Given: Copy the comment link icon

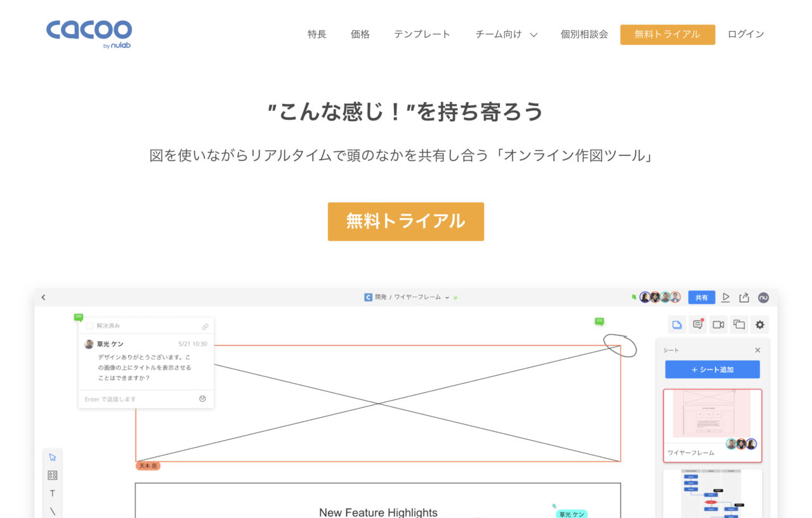Looking at the screenshot, I should [x=205, y=327].
